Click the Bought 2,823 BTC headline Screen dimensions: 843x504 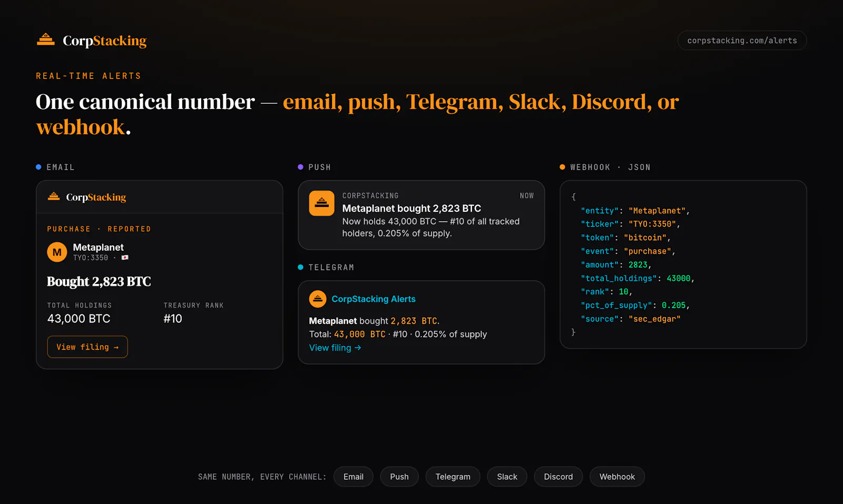tap(99, 281)
